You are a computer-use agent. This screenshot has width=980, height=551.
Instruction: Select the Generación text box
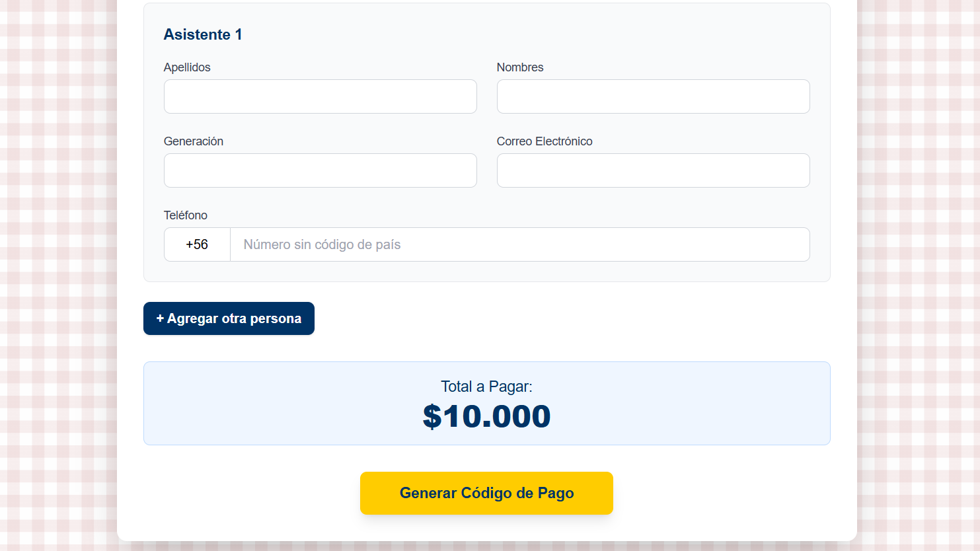coord(320,170)
